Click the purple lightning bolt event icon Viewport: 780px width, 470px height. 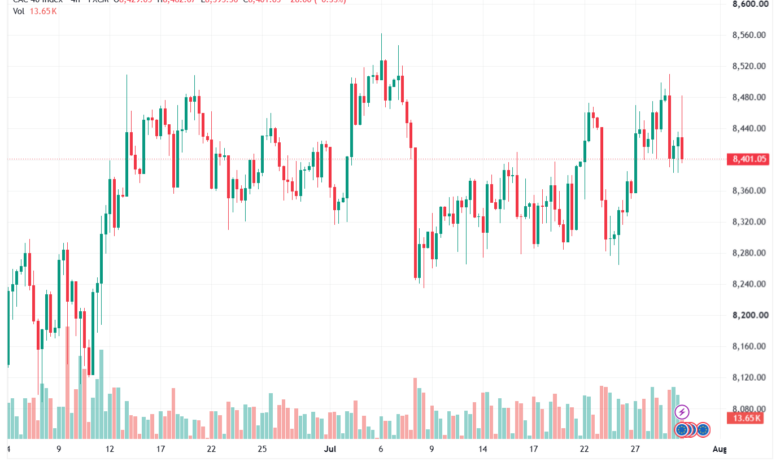(x=682, y=412)
